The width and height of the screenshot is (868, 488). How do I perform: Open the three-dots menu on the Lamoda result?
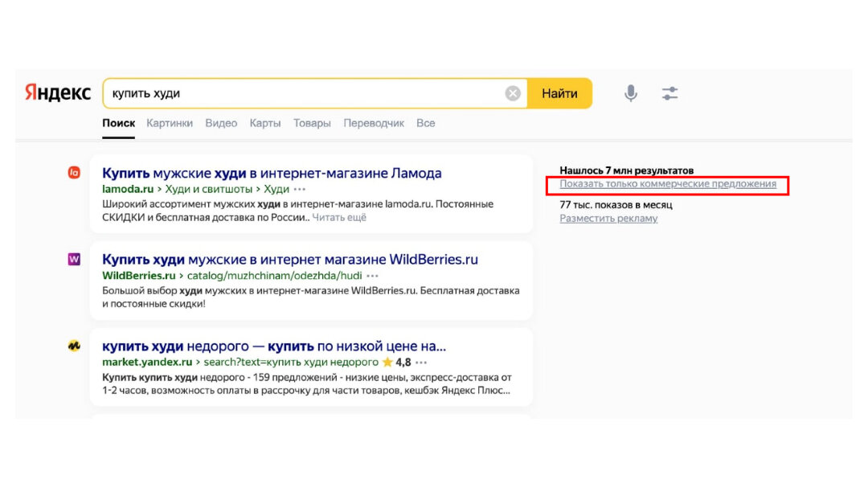(300, 190)
